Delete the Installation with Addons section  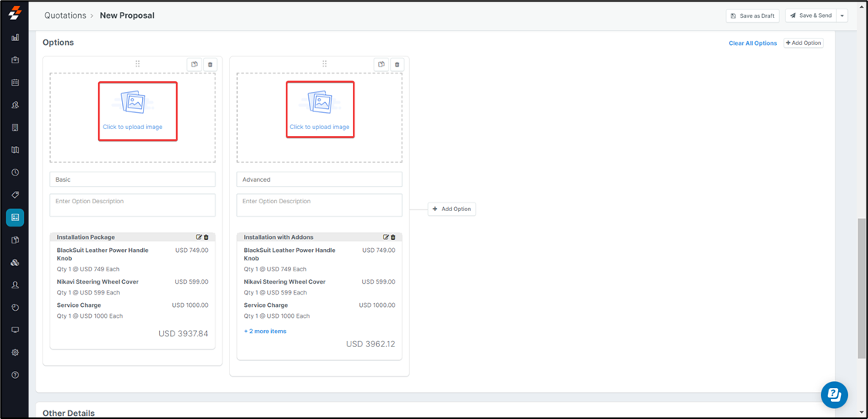pyautogui.click(x=394, y=237)
